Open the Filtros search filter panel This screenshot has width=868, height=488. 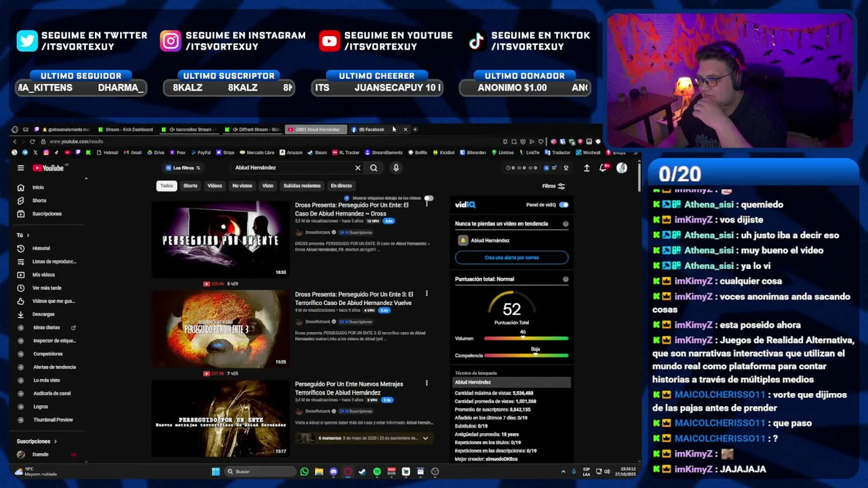coord(553,186)
